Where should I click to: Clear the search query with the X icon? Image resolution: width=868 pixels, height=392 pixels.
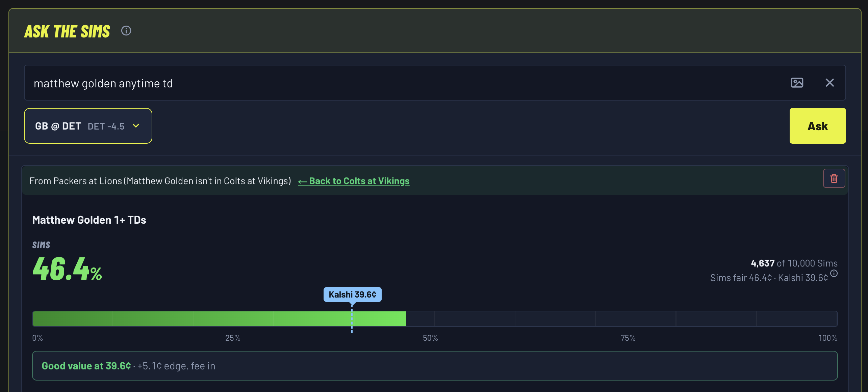coord(830,83)
